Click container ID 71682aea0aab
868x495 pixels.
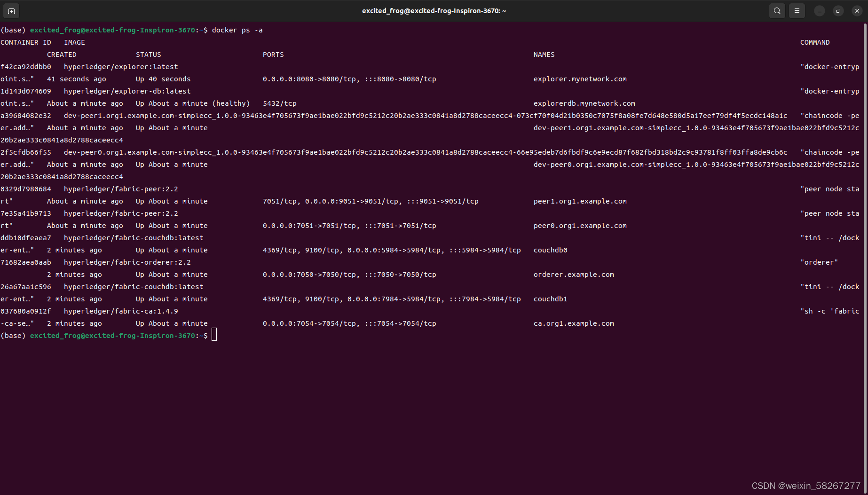(x=26, y=262)
